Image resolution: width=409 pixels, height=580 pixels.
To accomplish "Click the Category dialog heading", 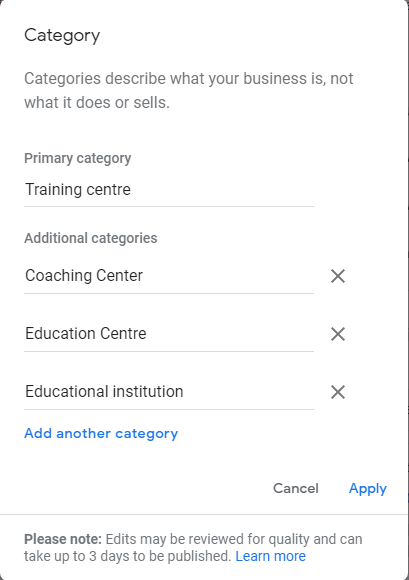I will tap(62, 36).
